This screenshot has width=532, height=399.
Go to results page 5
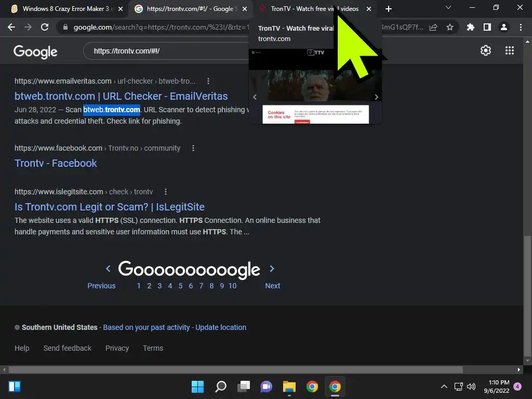coord(180,286)
